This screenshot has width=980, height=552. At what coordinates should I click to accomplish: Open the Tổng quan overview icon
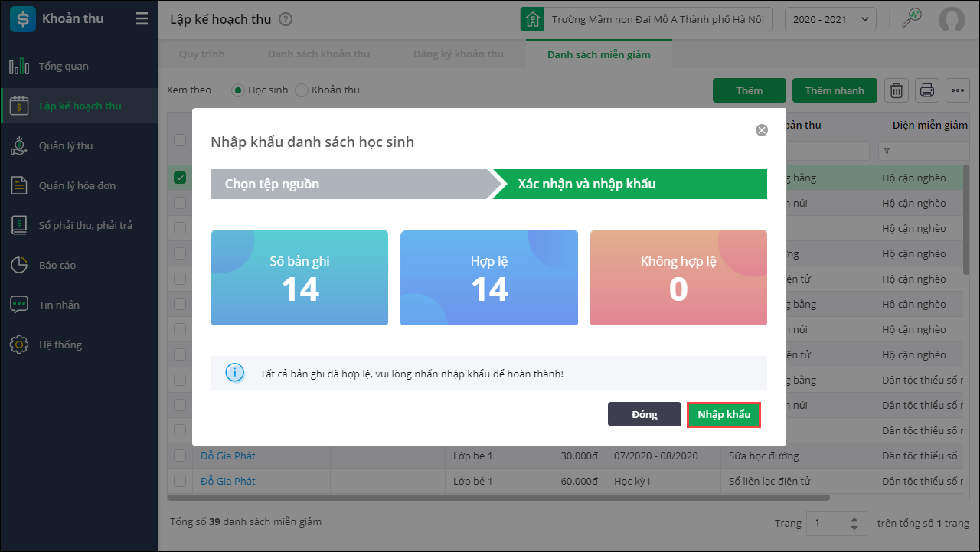pos(19,66)
